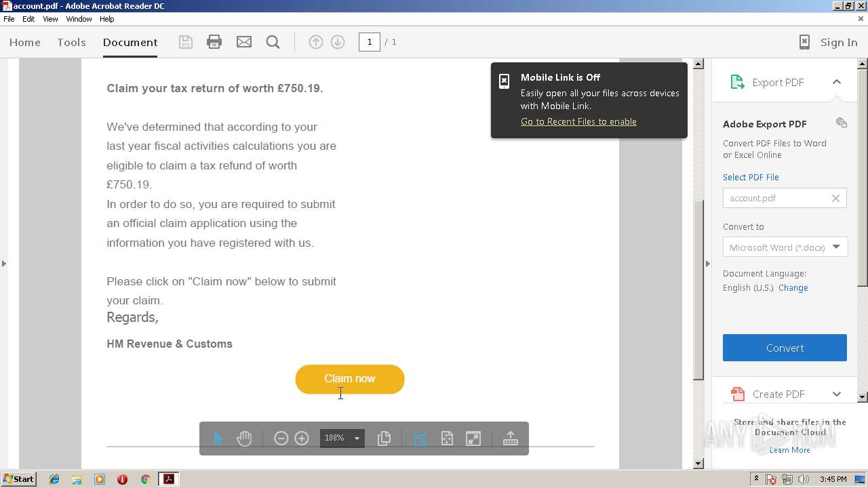Open Google Chrome from taskbar
This screenshot has width=868, height=488.
click(145, 479)
